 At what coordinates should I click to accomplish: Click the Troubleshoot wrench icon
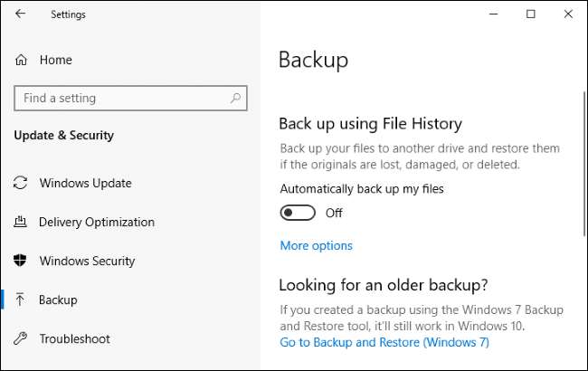pyautogui.click(x=21, y=338)
